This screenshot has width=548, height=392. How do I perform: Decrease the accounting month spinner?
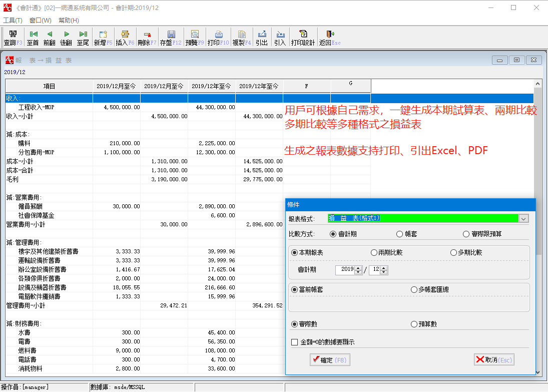click(x=384, y=272)
